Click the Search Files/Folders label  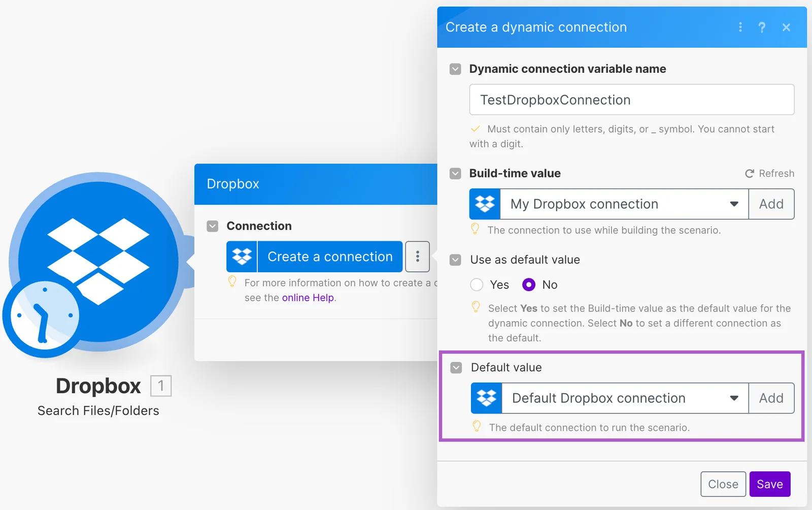tap(98, 410)
